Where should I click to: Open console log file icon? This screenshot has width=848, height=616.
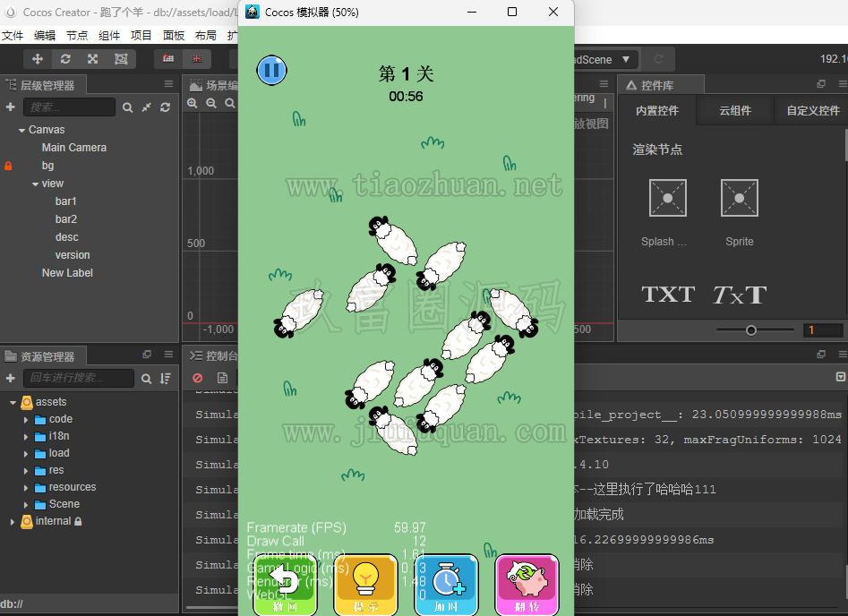(x=222, y=378)
